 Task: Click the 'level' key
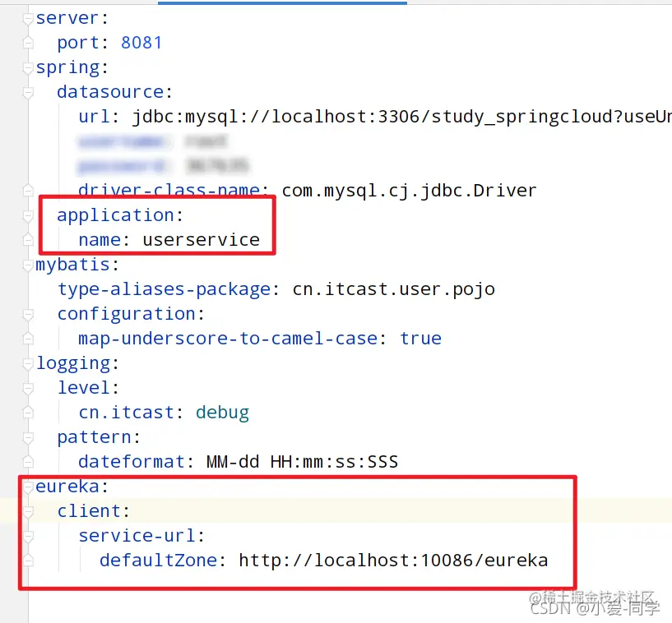(x=84, y=388)
